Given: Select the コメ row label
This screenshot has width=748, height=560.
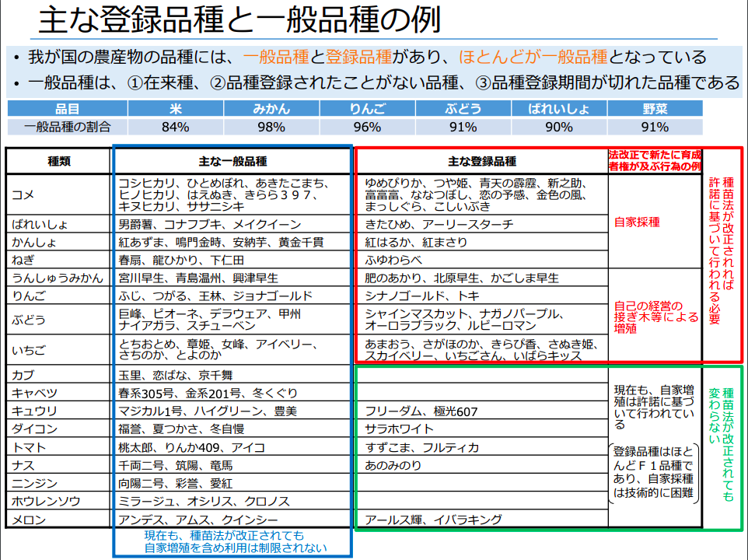Looking at the screenshot, I should click(23, 195).
